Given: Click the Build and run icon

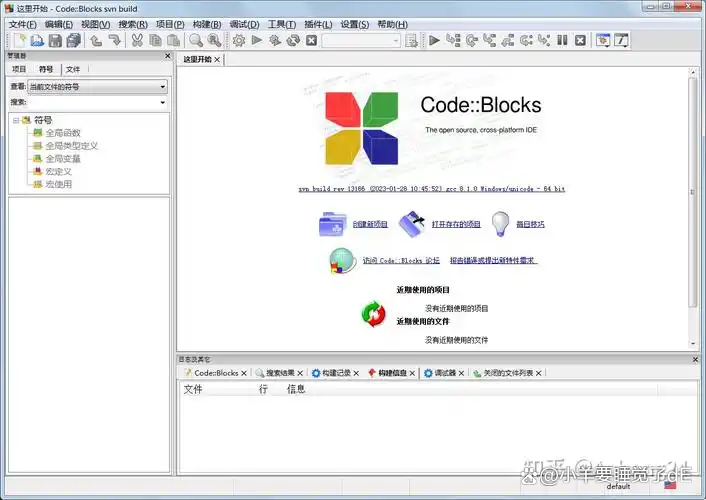Looking at the screenshot, I should pos(275,41).
